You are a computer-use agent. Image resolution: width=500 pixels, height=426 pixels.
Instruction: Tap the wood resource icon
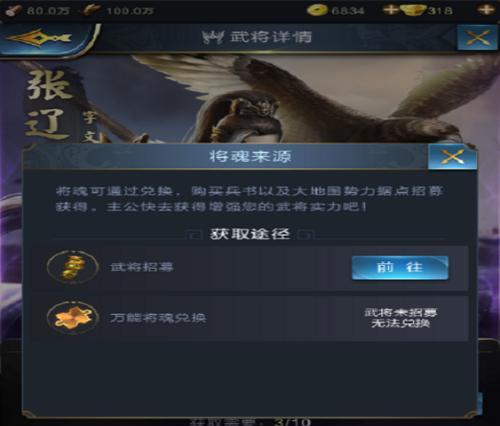14,11
